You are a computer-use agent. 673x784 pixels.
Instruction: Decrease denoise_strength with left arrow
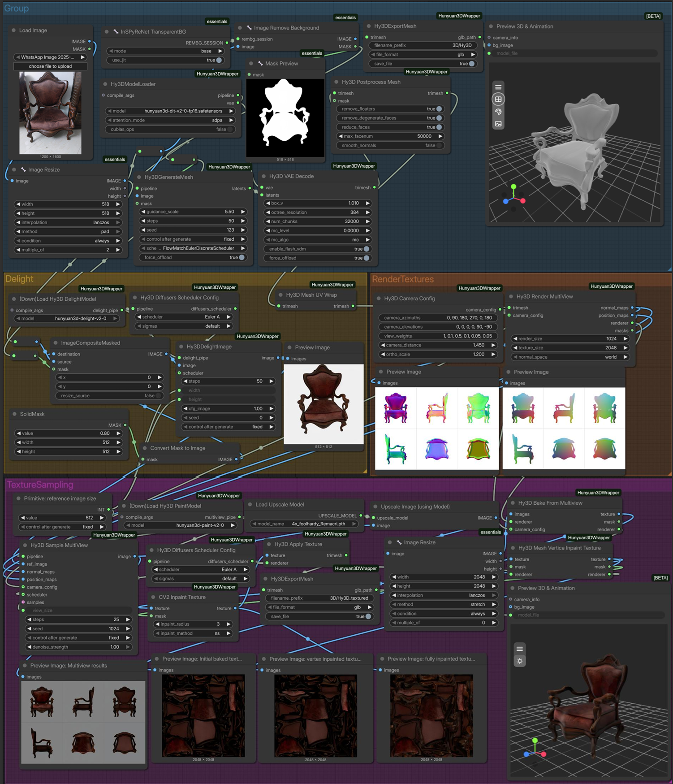point(29,647)
